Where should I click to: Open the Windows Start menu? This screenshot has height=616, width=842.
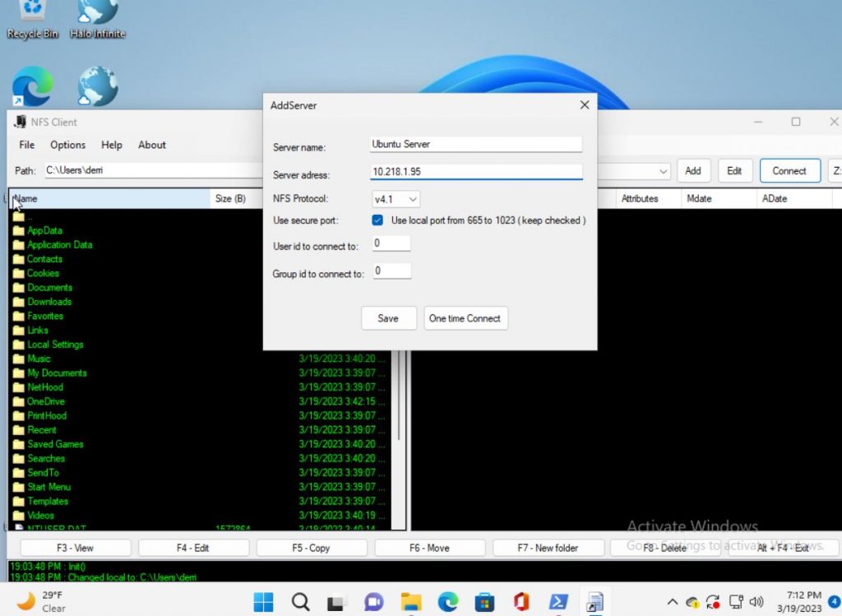[x=262, y=602]
